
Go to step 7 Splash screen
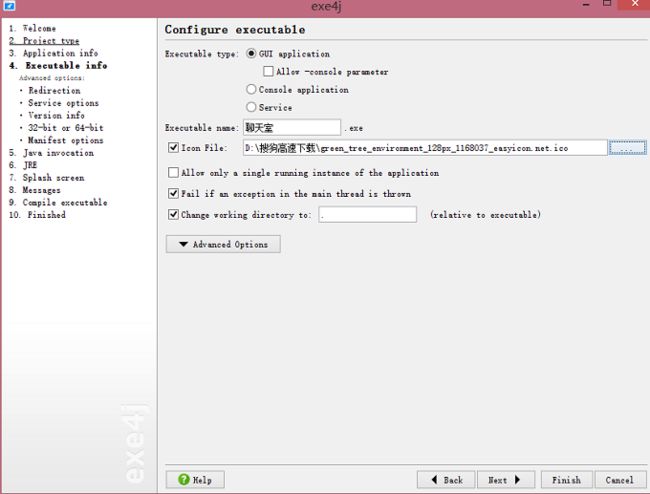(46, 177)
